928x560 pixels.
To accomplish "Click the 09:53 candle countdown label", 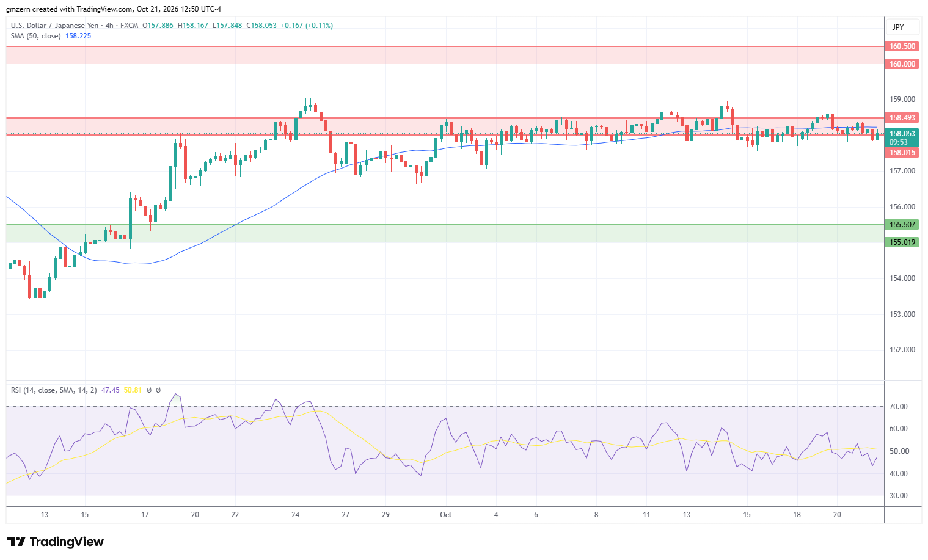I will [x=898, y=142].
